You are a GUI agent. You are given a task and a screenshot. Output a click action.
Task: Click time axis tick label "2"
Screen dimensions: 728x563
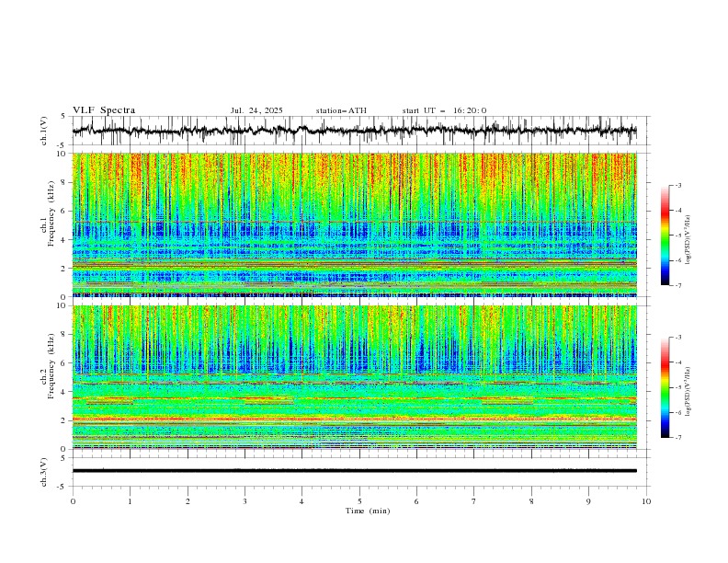coord(188,501)
